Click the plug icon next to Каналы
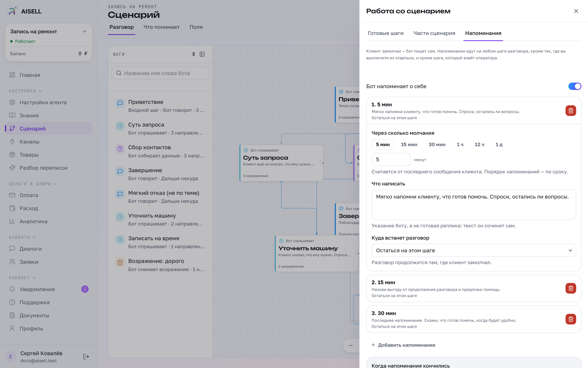 coord(12,141)
